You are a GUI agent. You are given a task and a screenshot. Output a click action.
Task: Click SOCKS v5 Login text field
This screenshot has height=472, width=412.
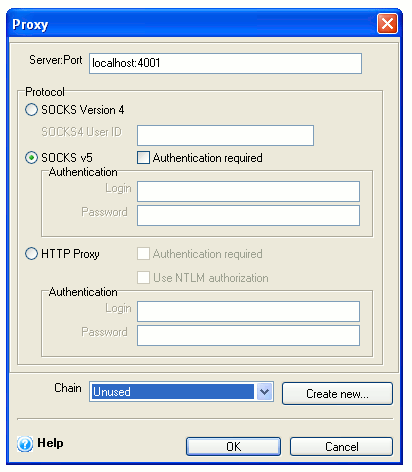click(x=248, y=191)
